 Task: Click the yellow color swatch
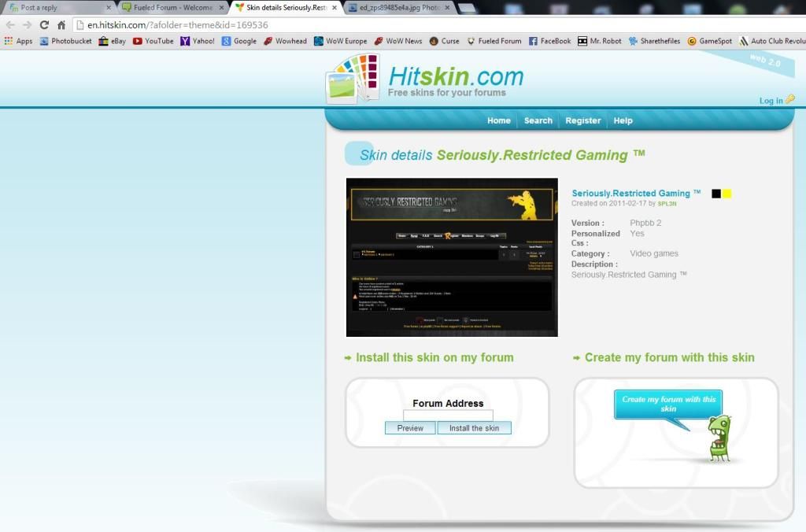727,194
